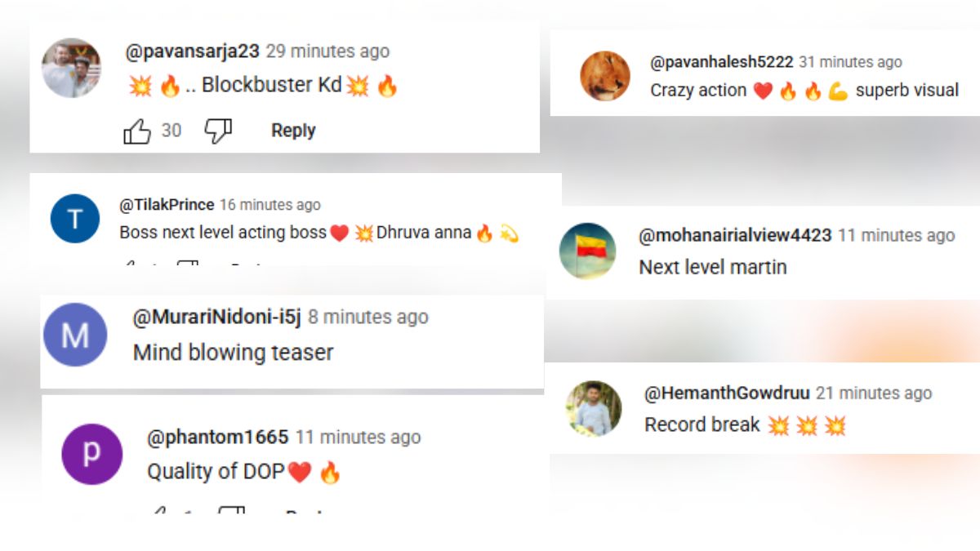This screenshot has width=980, height=551.
Task: Open the @phantom1665 username link
Action: click(217, 438)
